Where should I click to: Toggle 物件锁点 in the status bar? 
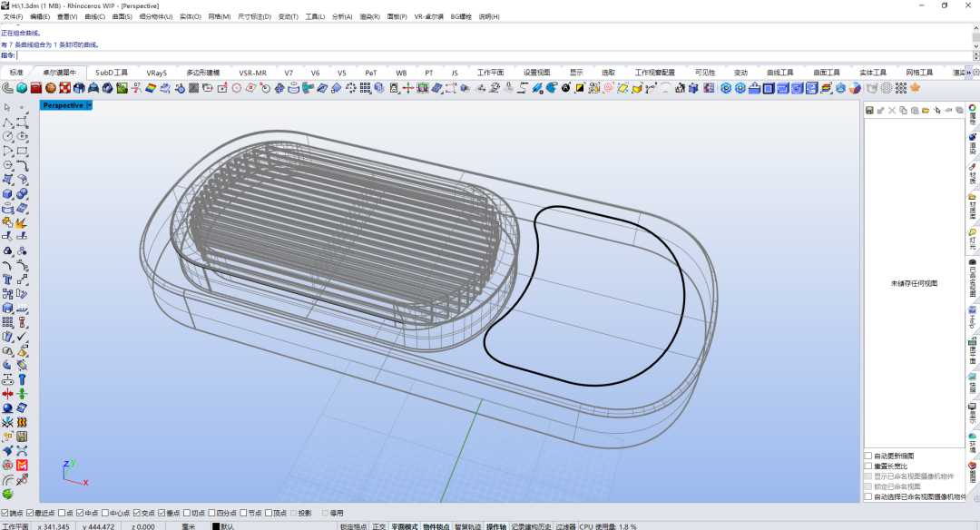tap(436, 526)
